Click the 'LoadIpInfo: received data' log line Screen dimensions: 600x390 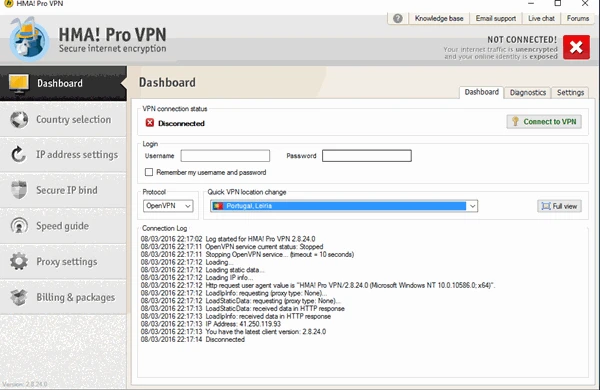tap(236, 316)
